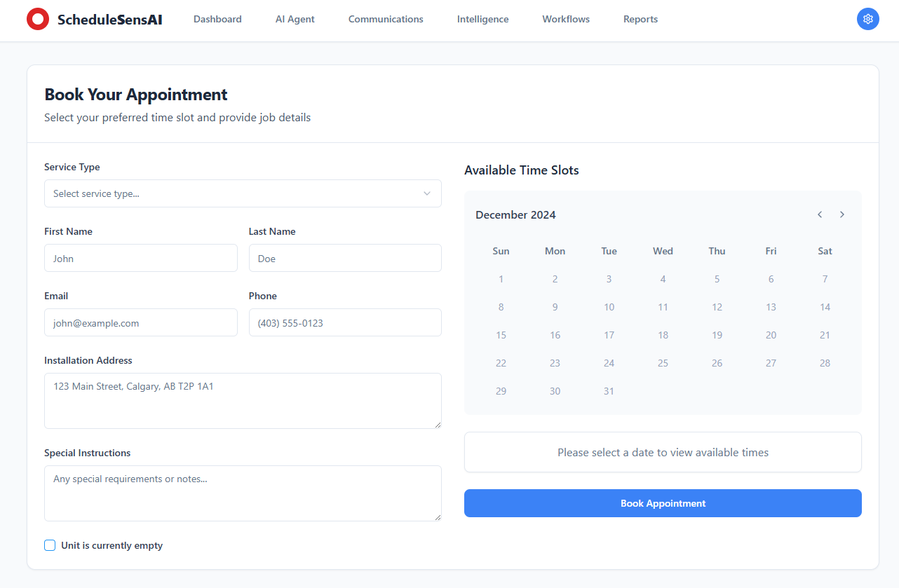Switch to the Communications tab

tap(386, 19)
